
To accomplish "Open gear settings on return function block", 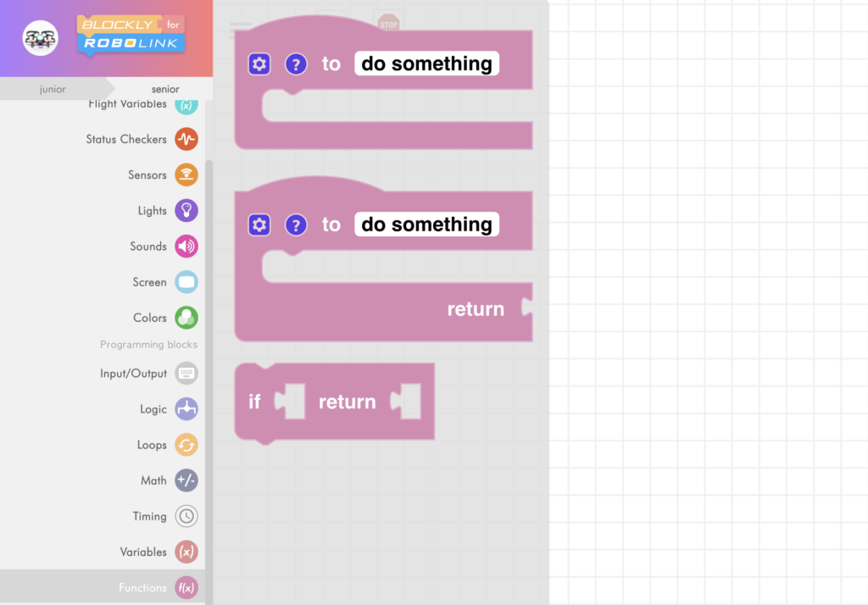I will point(259,225).
